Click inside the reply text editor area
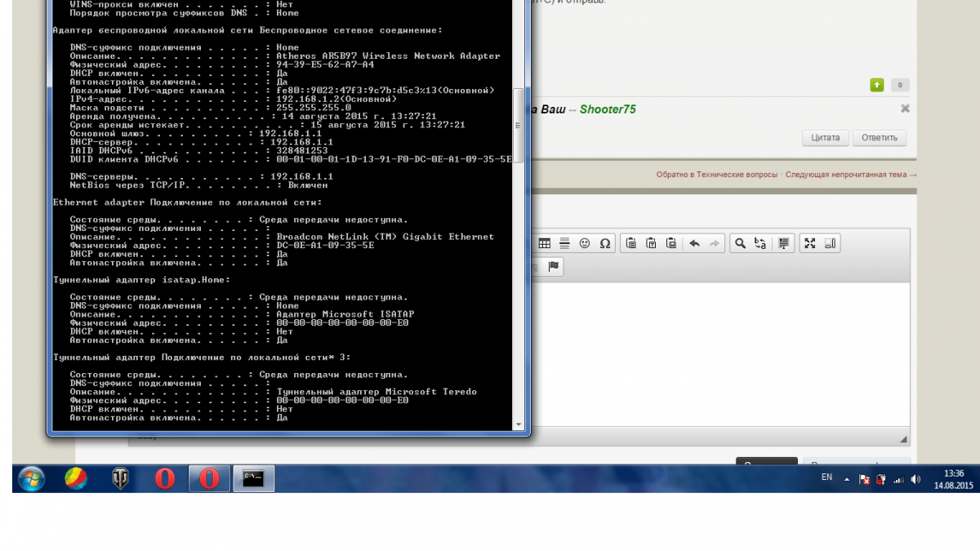 pyautogui.click(x=719, y=351)
